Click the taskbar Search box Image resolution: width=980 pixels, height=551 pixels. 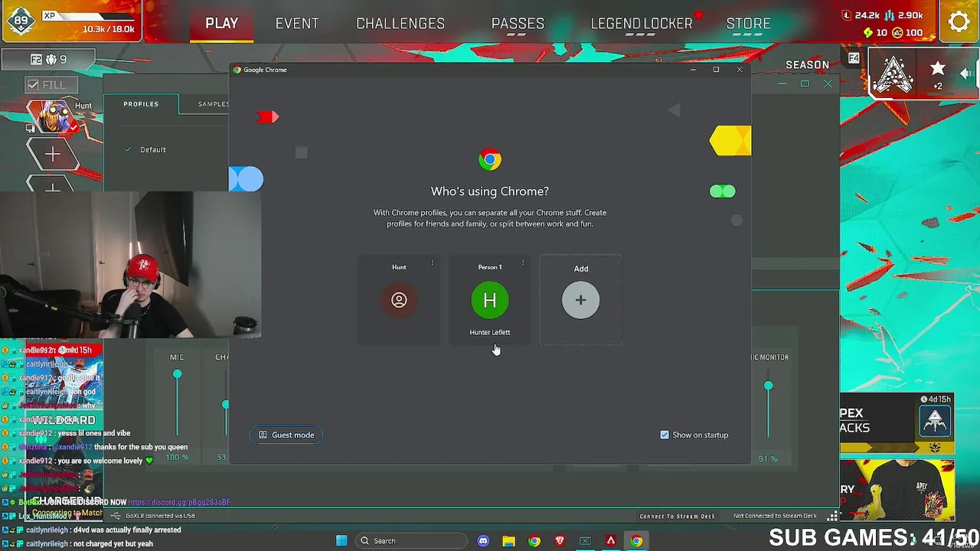(x=413, y=540)
